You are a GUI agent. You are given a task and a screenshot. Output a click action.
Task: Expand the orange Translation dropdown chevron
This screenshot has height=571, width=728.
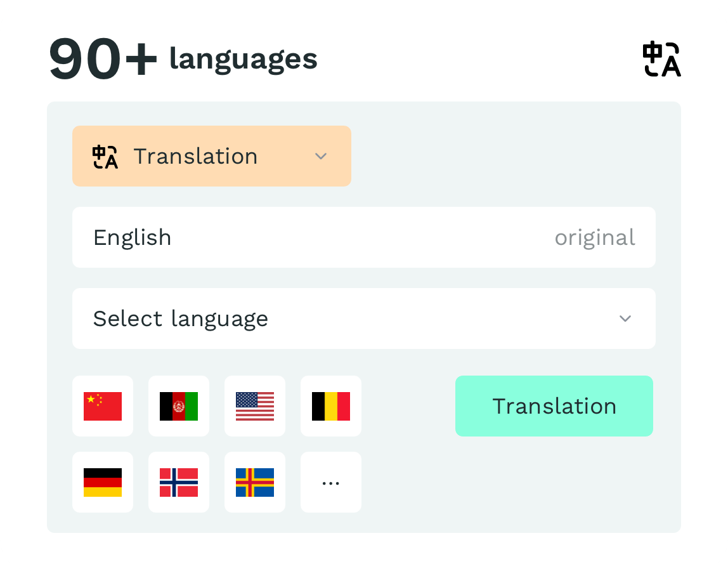pos(322,157)
